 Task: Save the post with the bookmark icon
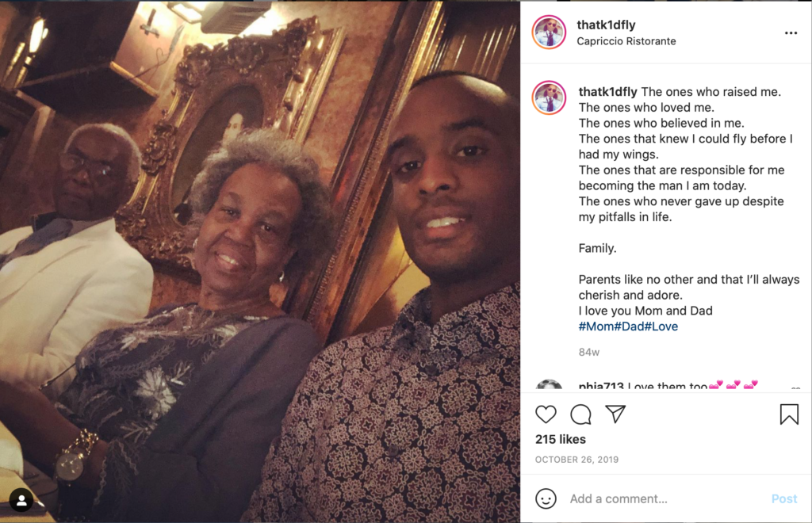(789, 414)
